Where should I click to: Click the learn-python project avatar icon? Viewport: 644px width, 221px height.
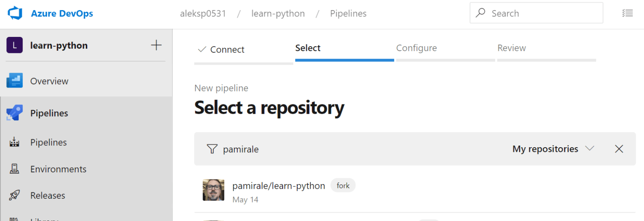[15, 45]
